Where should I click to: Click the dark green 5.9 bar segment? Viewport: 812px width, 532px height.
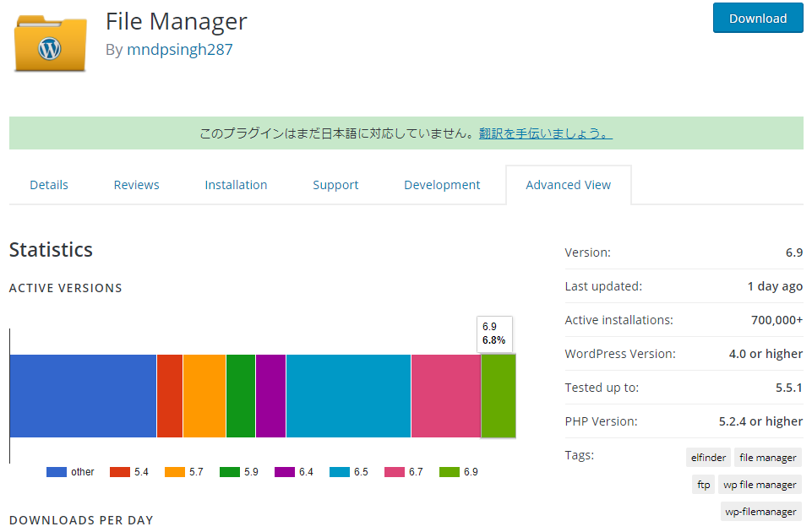(x=241, y=396)
